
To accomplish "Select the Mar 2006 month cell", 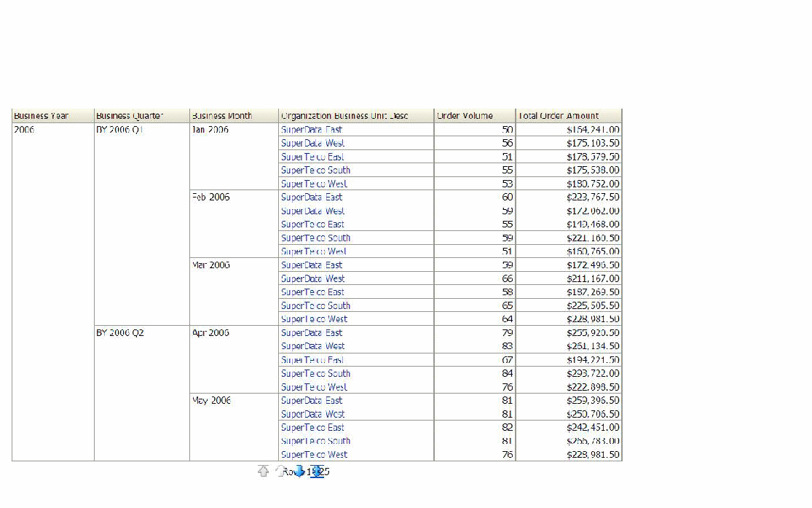I will (x=234, y=292).
